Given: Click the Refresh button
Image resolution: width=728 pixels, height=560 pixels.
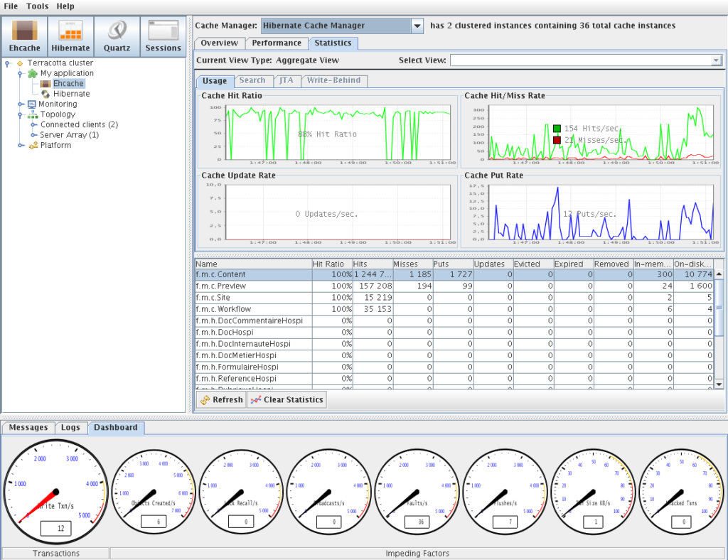Looking at the screenshot, I should 222,400.
